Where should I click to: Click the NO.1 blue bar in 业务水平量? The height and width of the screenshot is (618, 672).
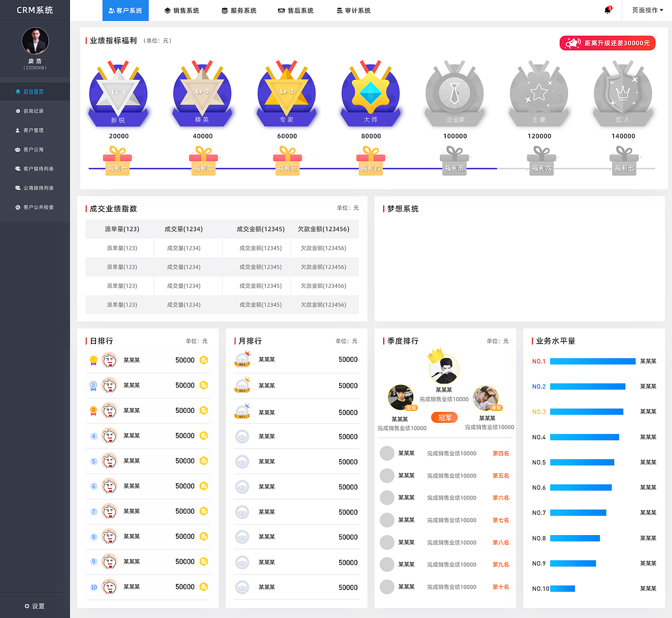click(593, 361)
